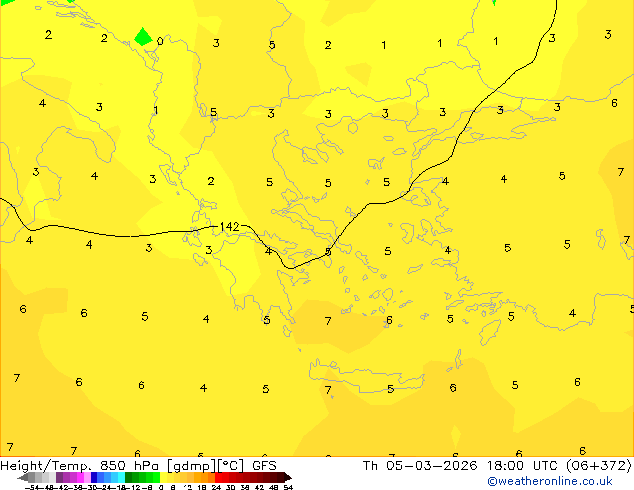The image size is (634, 490).
Task: Click the gray left arrow of color scale
Action: click(x=23, y=478)
